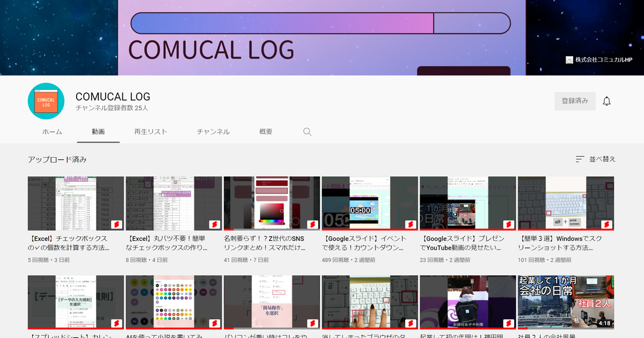Click the アップロード済み section heading
The width and height of the screenshot is (644, 338).
tap(57, 159)
